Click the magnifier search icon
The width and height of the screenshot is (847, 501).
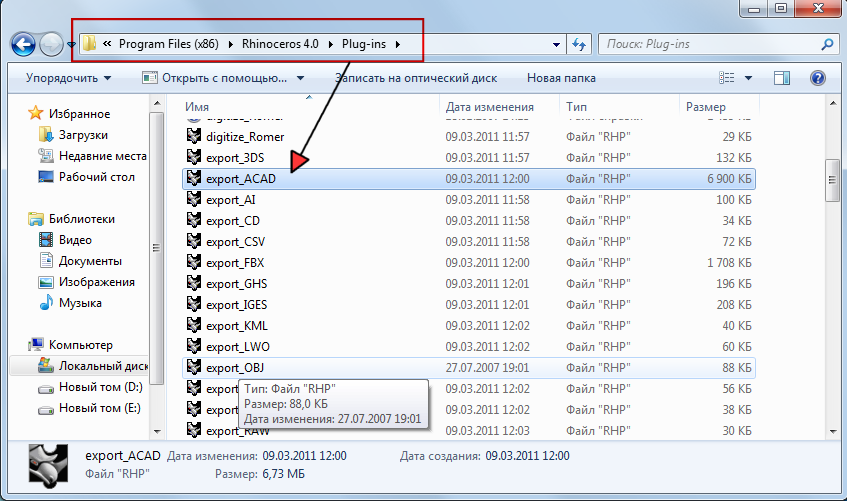coord(827,44)
